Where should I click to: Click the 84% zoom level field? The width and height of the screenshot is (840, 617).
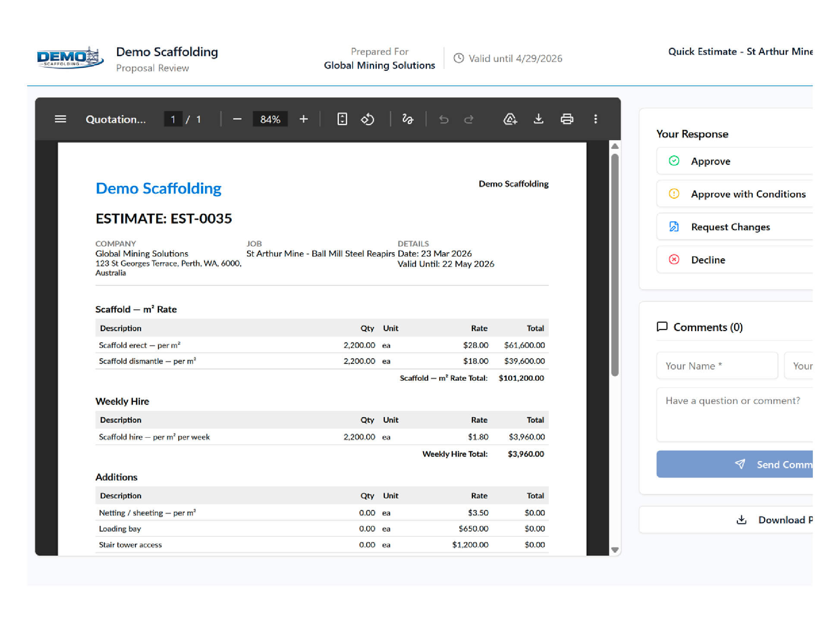270,119
